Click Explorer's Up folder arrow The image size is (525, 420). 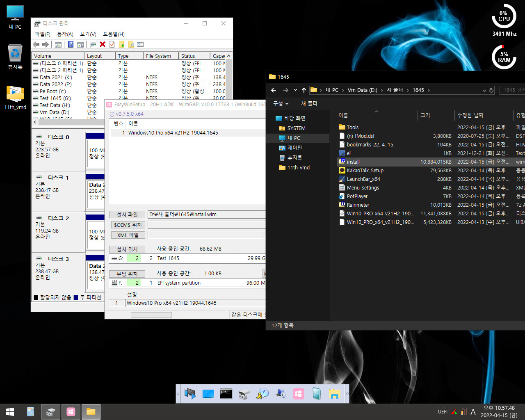tap(304, 90)
